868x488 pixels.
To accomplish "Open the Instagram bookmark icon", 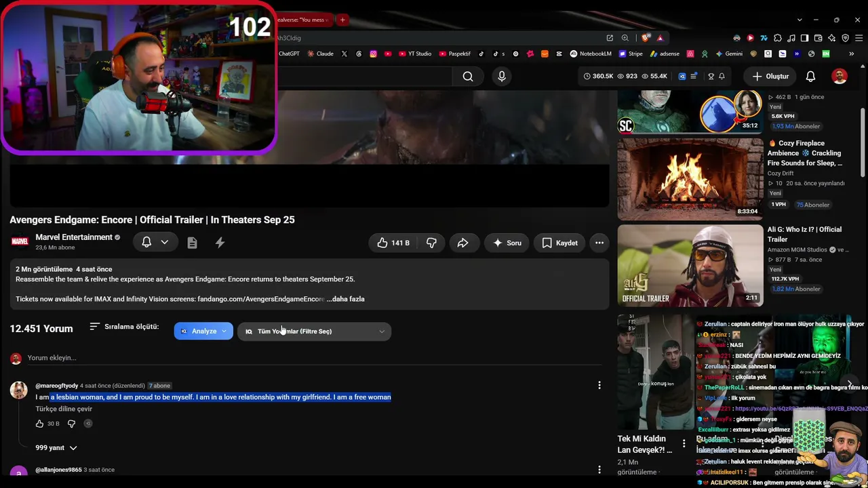I will click(x=373, y=54).
